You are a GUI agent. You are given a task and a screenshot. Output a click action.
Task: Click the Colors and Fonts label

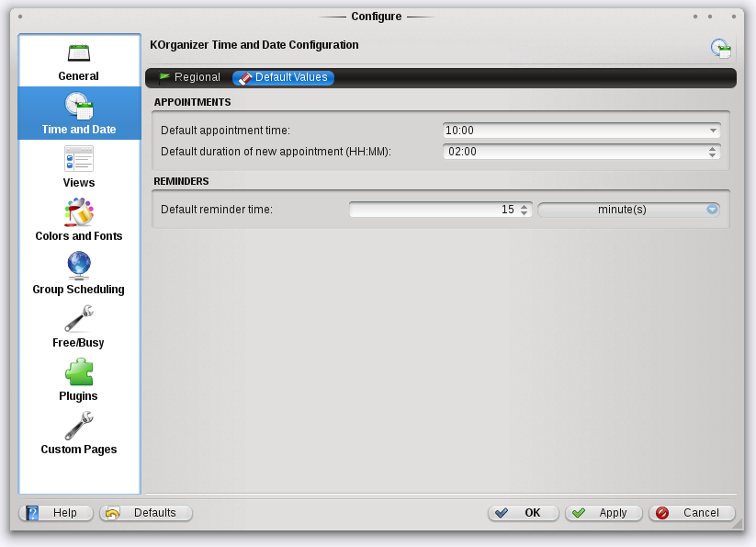point(79,236)
